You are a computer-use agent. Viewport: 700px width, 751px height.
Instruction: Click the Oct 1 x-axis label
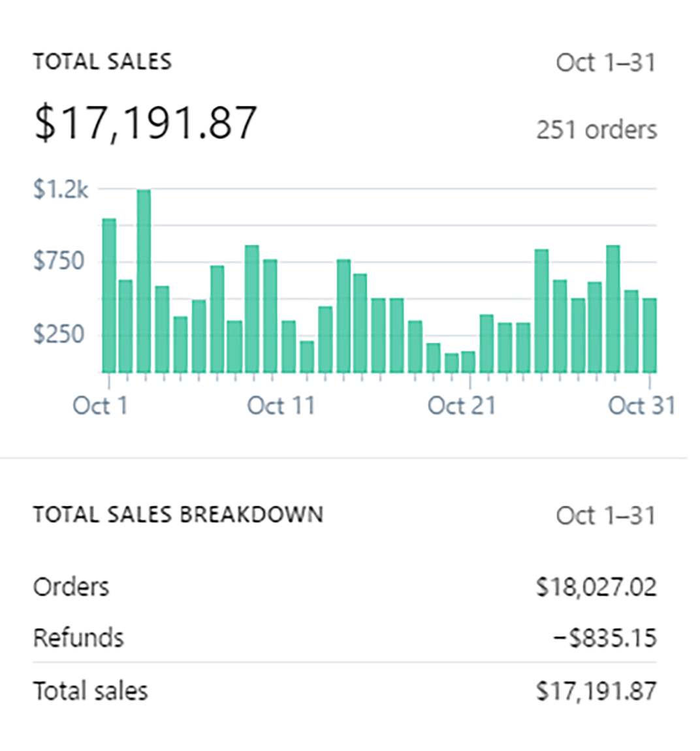[x=100, y=406]
